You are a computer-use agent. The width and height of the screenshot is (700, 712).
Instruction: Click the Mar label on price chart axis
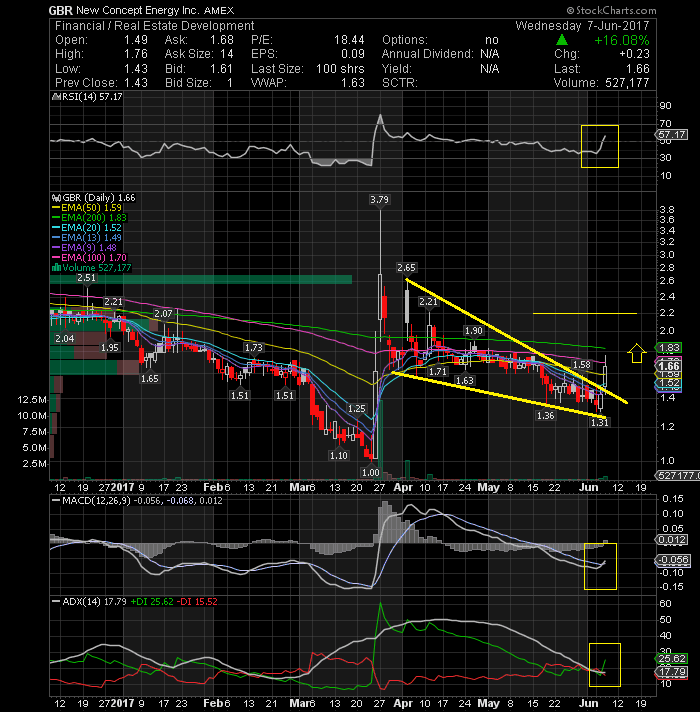[x=299, y=487]
